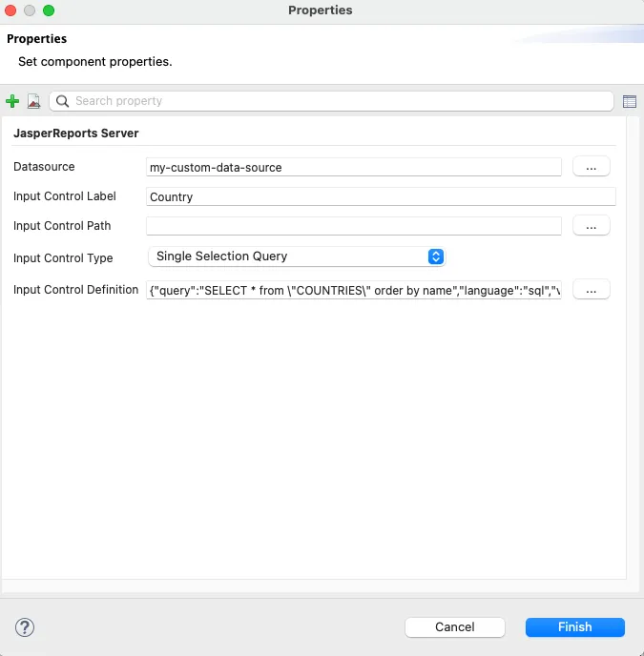Close the Properties window with red button
The width and height of the screenshot is (644, 656).
pyautogui.click(x=10, y=10)
